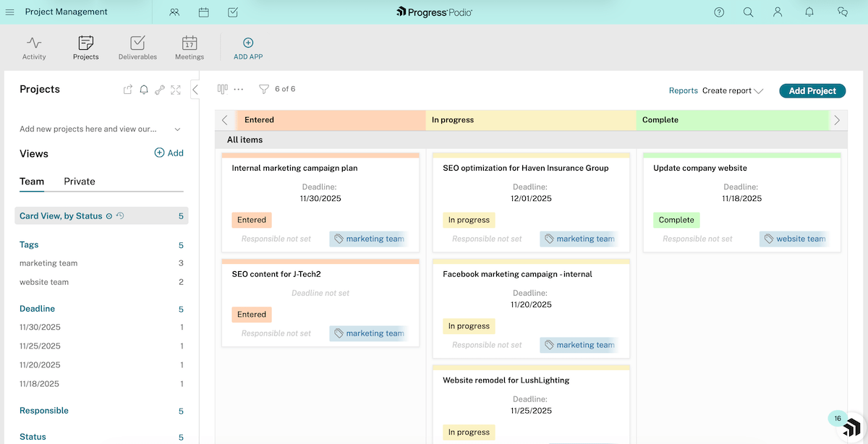Open the Reports link
This screenshot has width=868, height=444.
pos(683,90)
